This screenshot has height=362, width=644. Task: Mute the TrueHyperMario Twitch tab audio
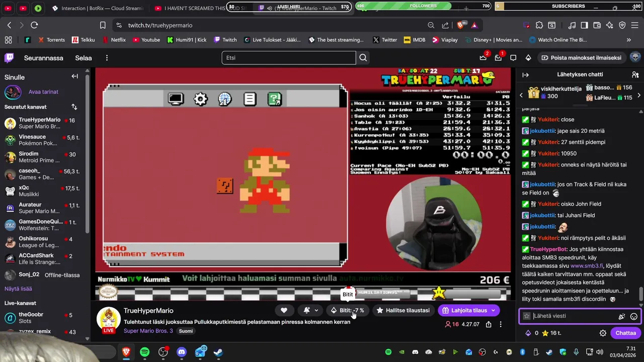[270, 9]
